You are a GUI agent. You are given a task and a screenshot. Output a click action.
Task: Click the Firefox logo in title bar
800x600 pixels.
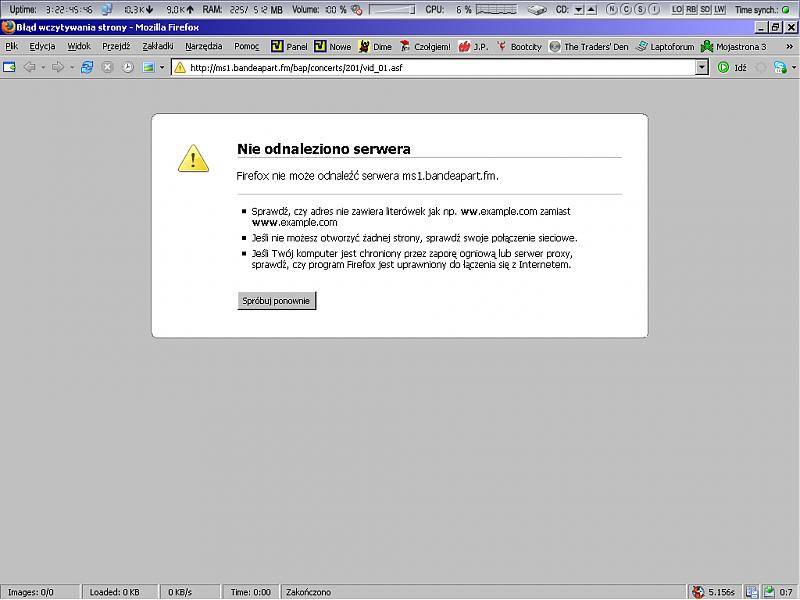click(8, 27)
